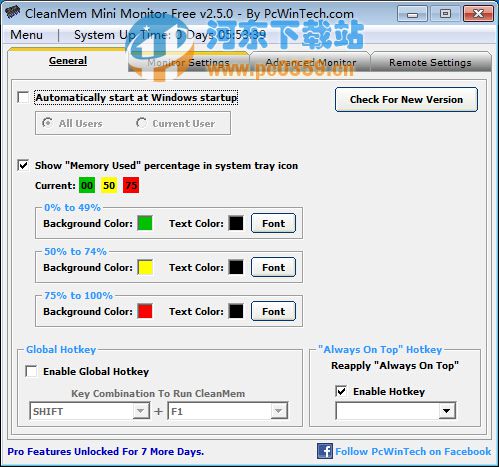Click Key Combination To Run CleanMem label
The width and height of the screenshot is (499, 467).
pos(158,394)
